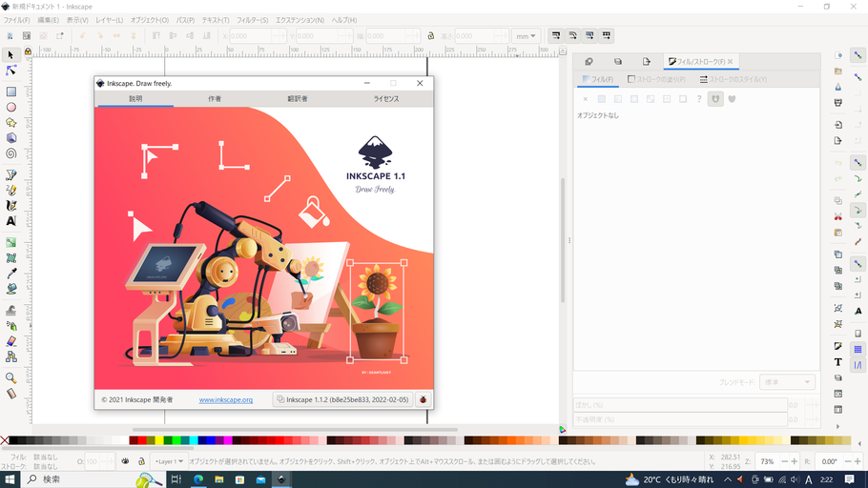Select the Mesh gradient tool

10,258
